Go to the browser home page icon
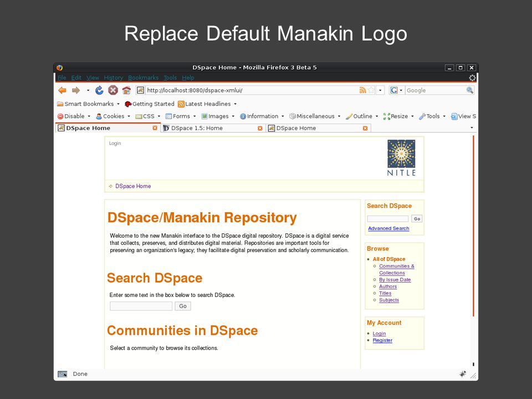The width and height of the screenshot is (532, 399). (x=126, y=90)
